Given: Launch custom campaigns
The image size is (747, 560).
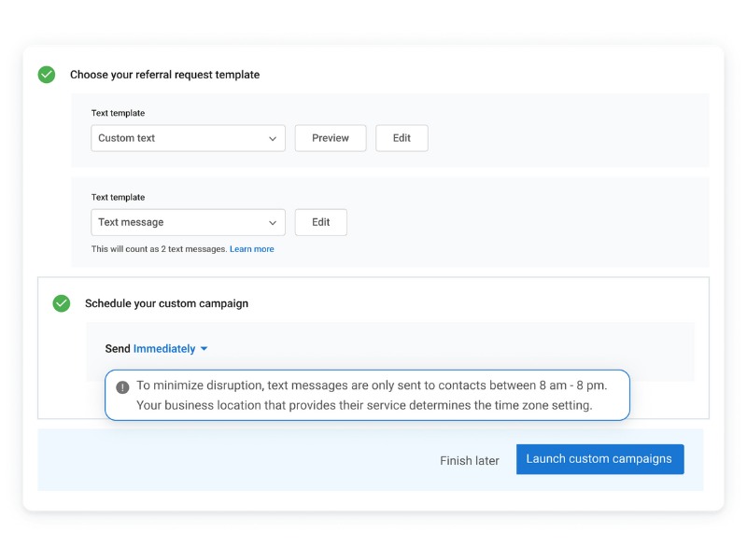Looking at the screenshot, I should (599, 458).
